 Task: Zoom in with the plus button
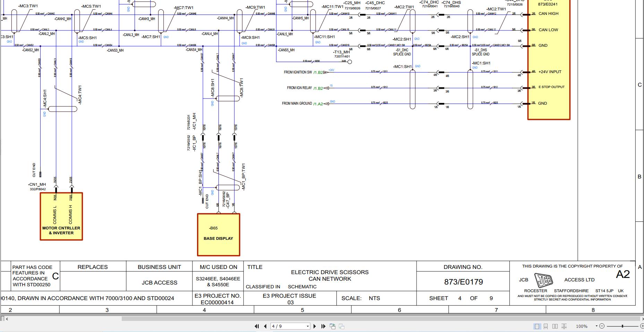click(x=642, y=326)
